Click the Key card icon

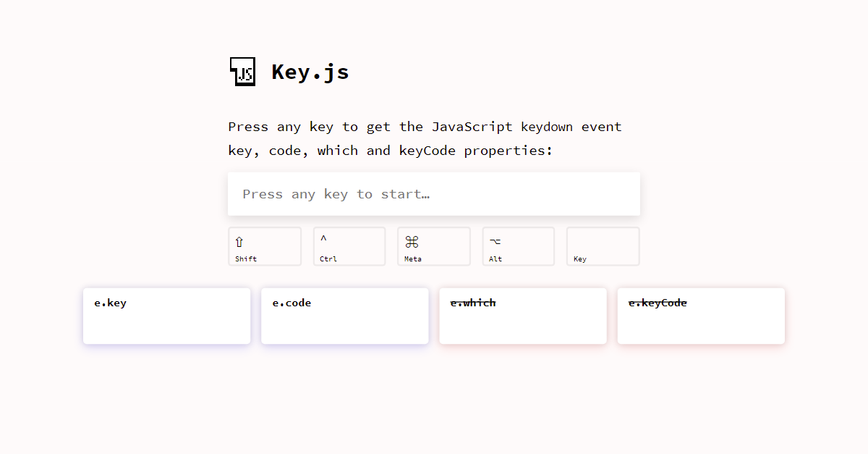(x=603, y=246)
